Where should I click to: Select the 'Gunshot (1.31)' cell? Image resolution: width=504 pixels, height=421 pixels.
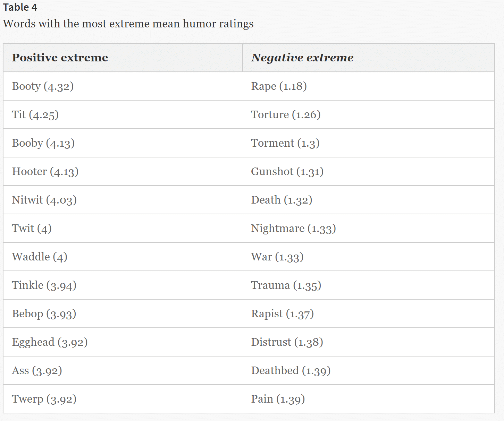point(287,172)
